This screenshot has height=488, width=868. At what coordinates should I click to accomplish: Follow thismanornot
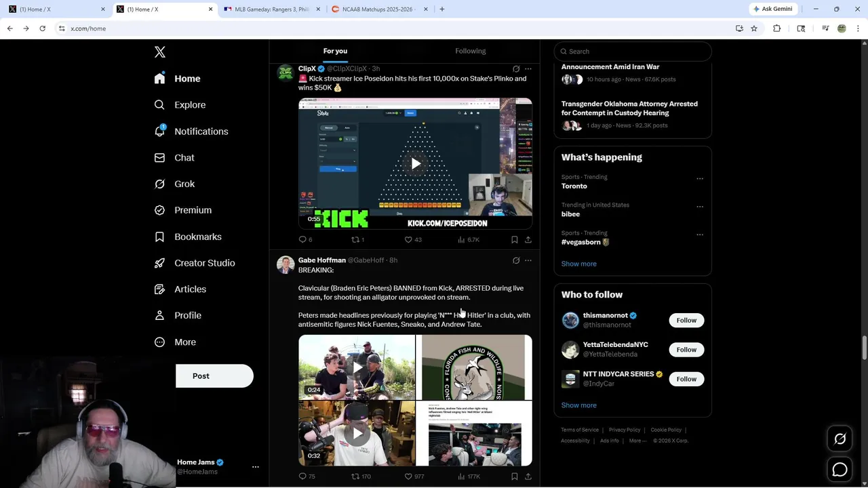click(x=686, y=321)
